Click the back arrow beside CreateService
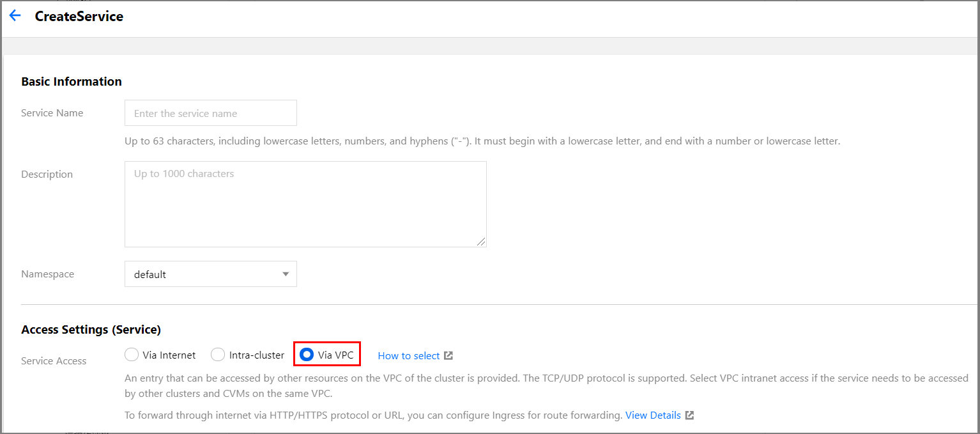The height and width of the screenshot is (434, 980). (15, 16)
